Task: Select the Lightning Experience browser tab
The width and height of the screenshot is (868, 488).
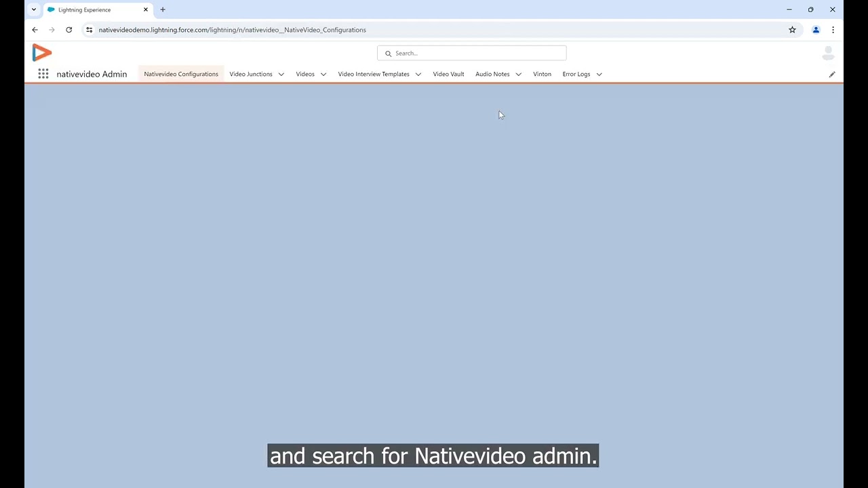Action: click(98, 9)
